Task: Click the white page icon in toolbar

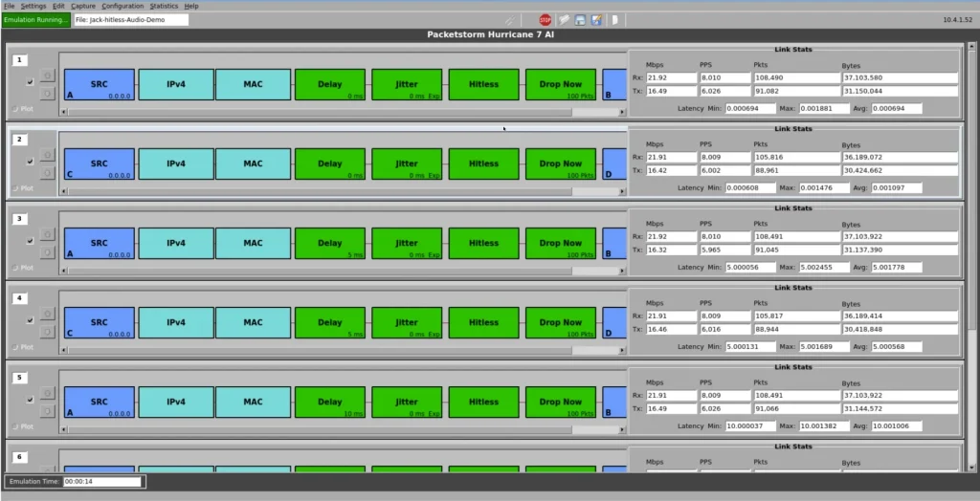Action: point(615,20)
